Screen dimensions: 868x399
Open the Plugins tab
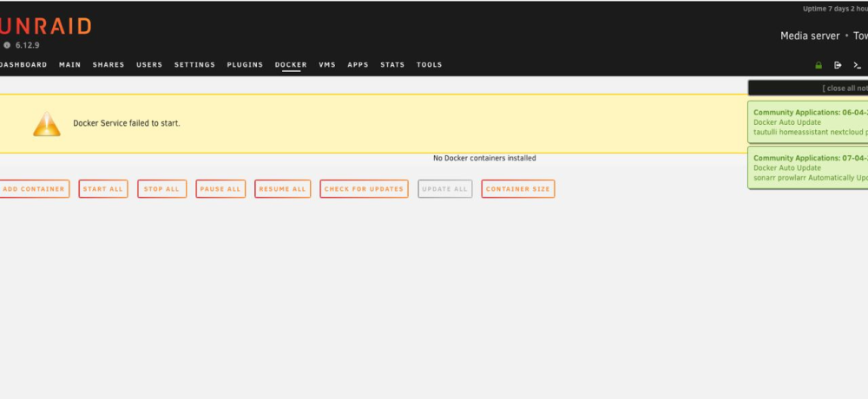[x=245, y=65]
